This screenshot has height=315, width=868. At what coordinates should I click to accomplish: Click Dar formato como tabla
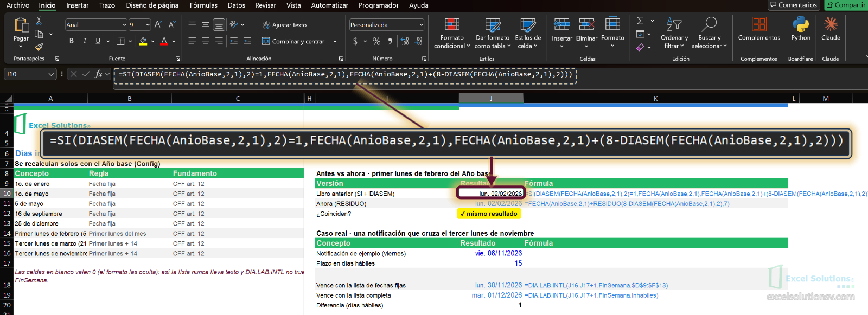(x=493, y=33)
